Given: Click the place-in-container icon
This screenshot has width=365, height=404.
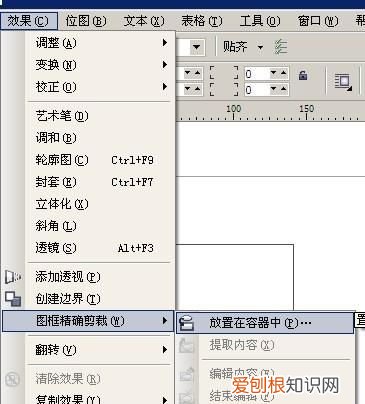Looking at the screenshot, I should tap(187, 323).
